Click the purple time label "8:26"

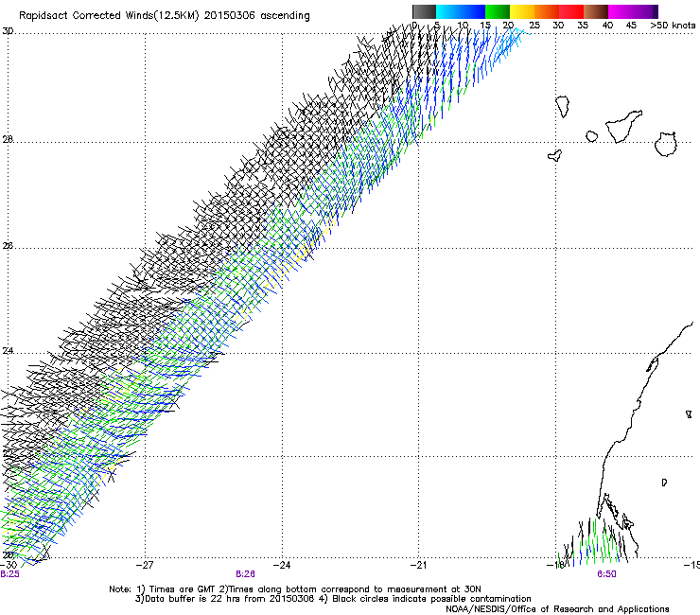pos(246,574)
